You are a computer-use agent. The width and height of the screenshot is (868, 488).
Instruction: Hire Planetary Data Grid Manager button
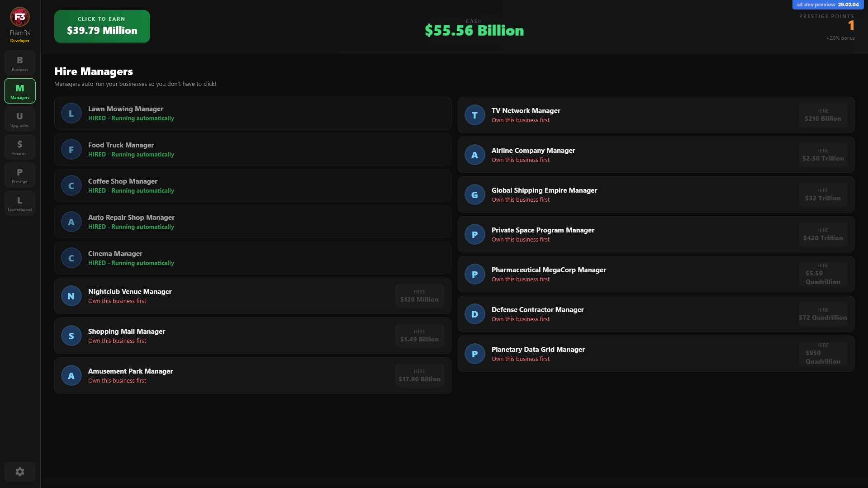pyautogui.click(x=823, y=354)
